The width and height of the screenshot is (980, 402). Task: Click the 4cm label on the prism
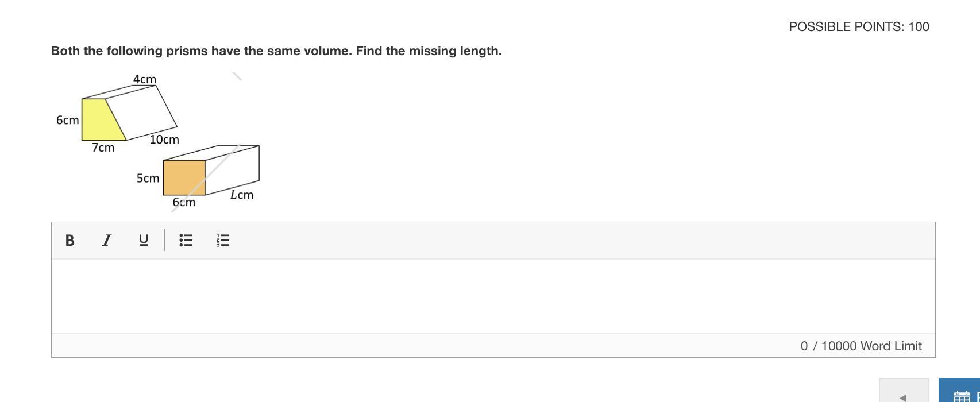(145, 79)
